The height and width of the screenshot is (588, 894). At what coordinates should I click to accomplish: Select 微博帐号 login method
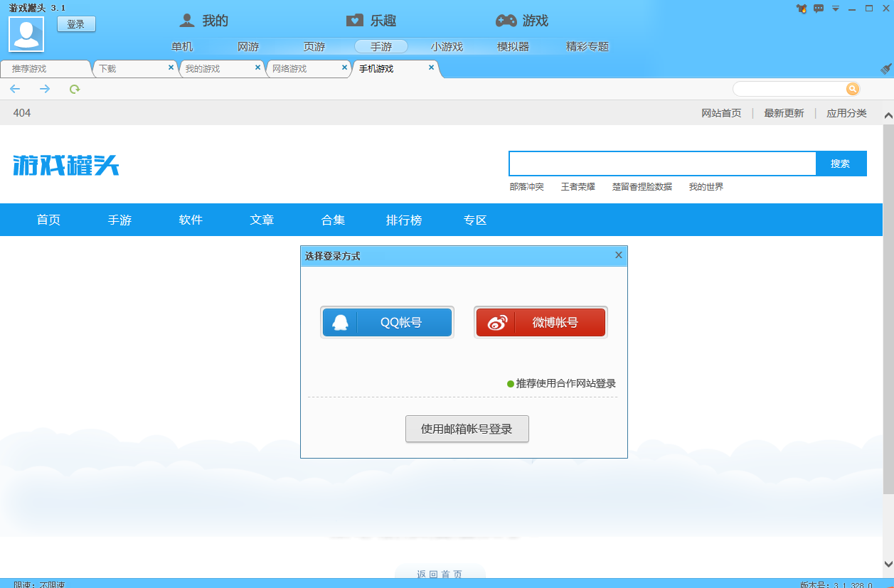pyautogui.click(x=541, y=321)
